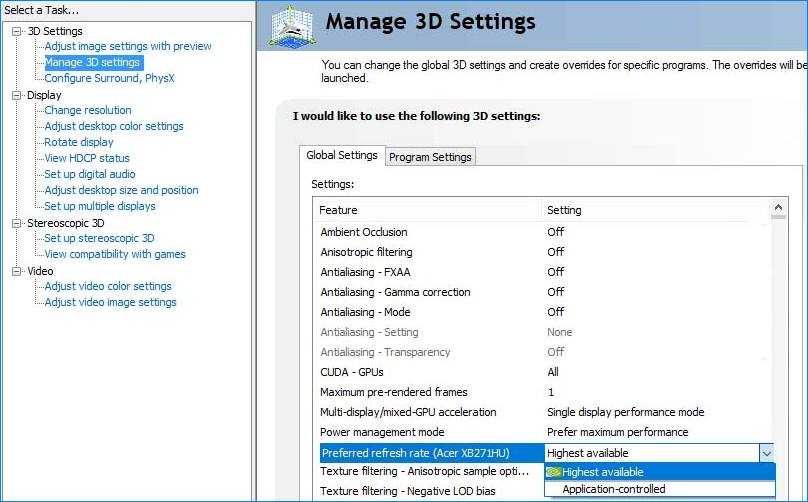Click the Feature column header
This screenshot has width=808, height=502.
[x=338, y=210]
